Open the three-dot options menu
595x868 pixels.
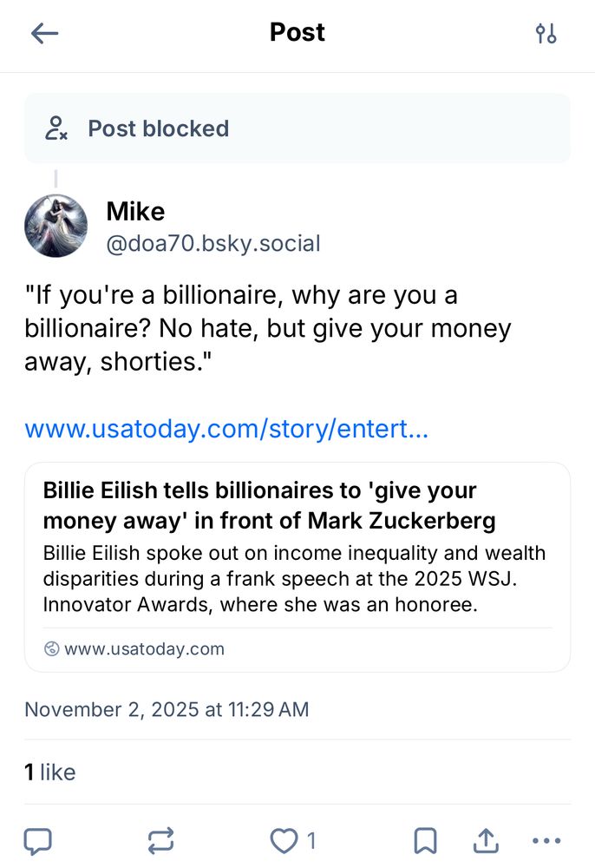(546, 840)
